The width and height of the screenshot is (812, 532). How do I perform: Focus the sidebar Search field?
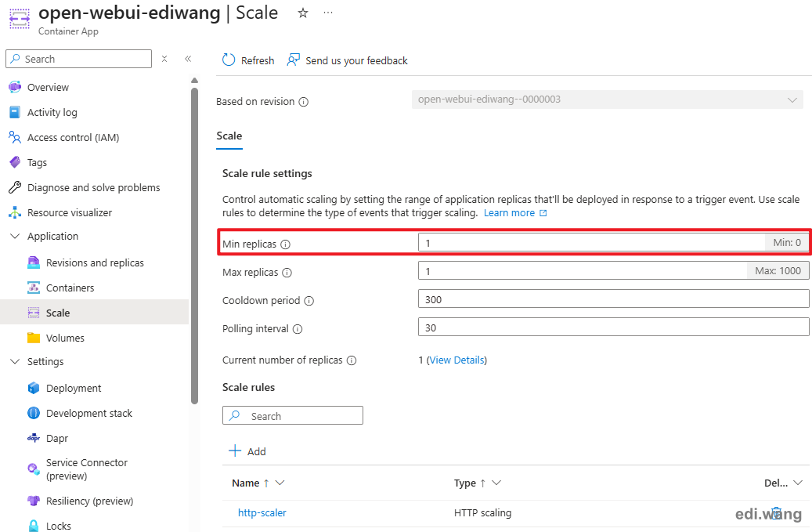(x=79, y=59)
